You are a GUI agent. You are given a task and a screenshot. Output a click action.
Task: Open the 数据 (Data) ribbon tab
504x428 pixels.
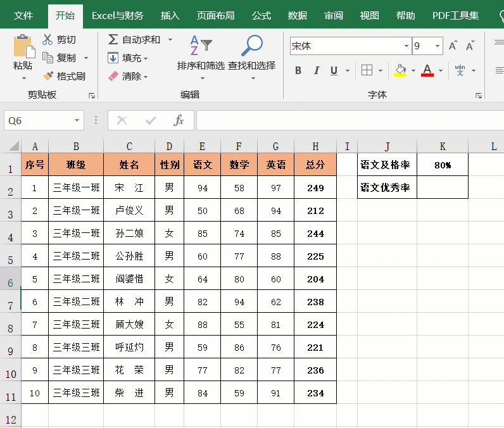[x=297, y=16]
